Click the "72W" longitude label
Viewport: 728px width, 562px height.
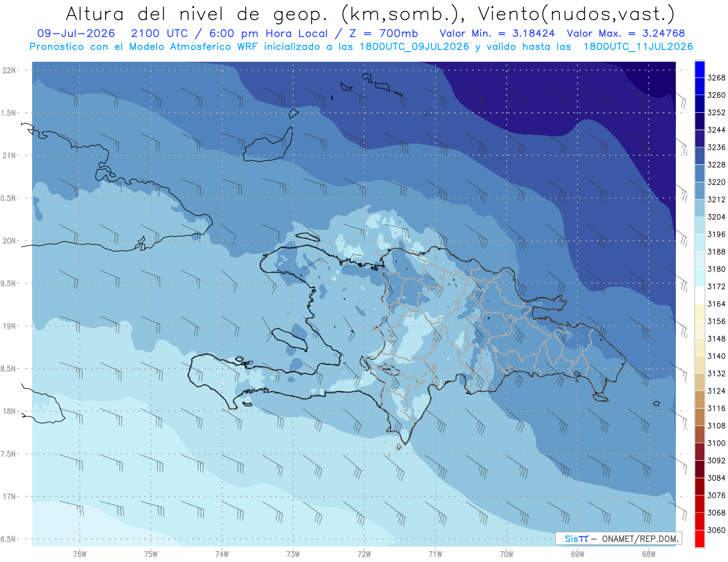[365, 553]
